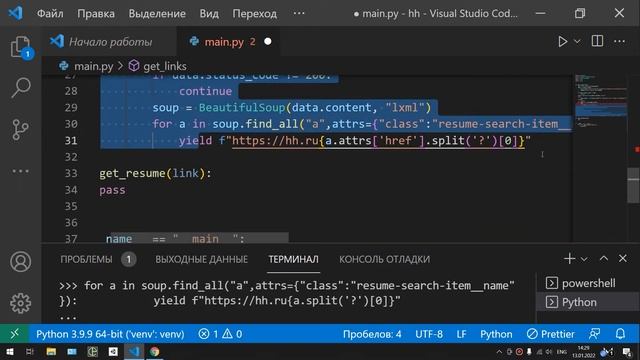640x360 pixels.
Task: Open the Manage gear icon
Action: click(x=20, y=303)
